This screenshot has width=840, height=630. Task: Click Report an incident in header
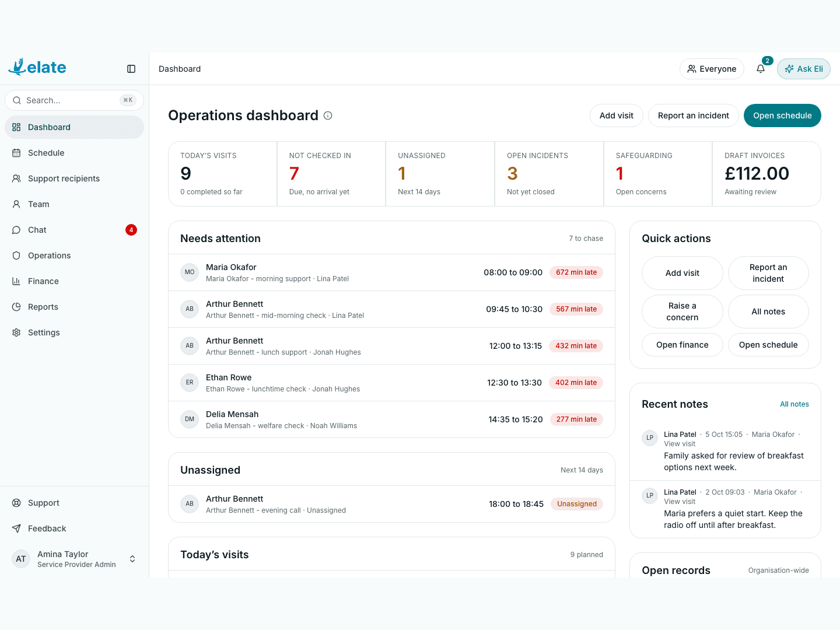click(x=693, y=116)
